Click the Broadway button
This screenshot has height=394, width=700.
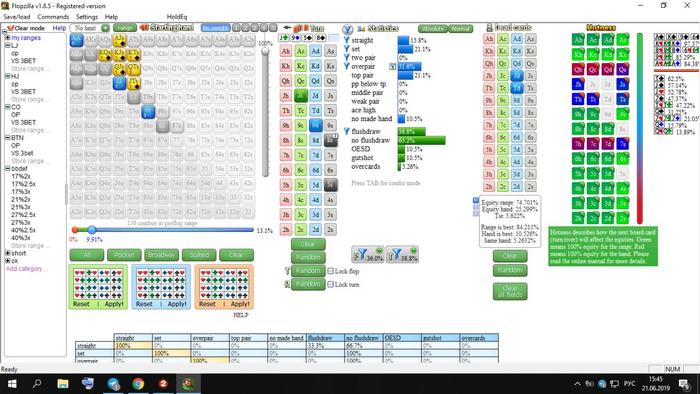pos(161,255)
